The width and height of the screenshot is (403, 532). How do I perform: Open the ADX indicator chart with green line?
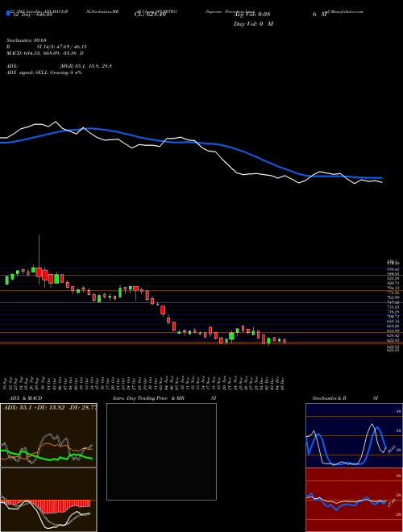(48, 435)
